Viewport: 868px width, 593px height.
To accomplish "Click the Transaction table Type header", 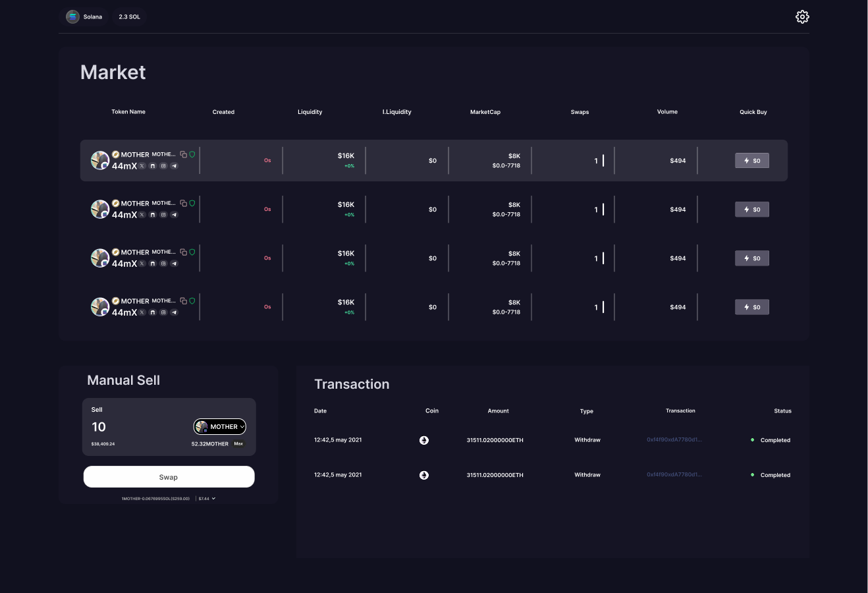I will (x=586, y=411).
